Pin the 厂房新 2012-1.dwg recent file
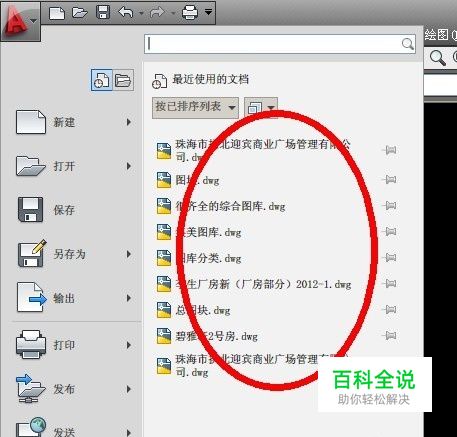457x437 pixels. pyautogui.click(x=389, y=284)
